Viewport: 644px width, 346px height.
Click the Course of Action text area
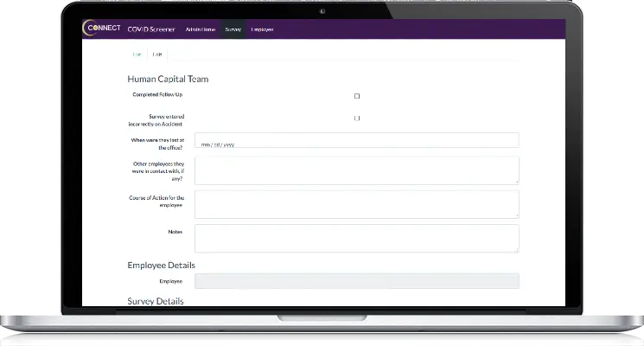pyautogui.click(x=356, y=204)
